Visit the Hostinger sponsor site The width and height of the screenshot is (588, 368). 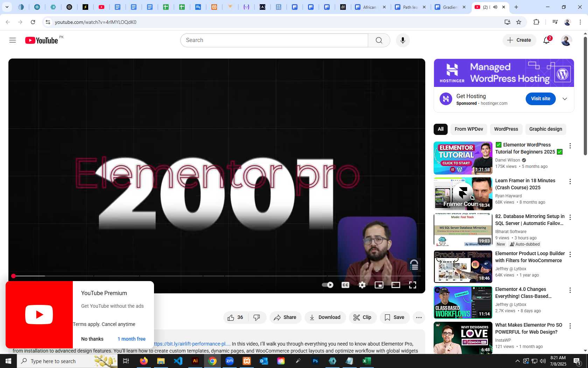click(x=540, y=99)
